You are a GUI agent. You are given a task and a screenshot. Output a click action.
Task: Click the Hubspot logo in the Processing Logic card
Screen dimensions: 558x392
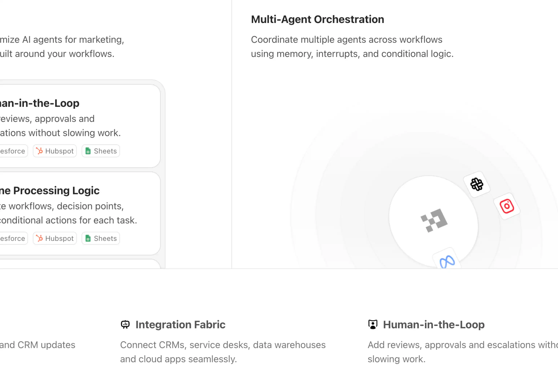pyautogui.click(x=39, y=238)
